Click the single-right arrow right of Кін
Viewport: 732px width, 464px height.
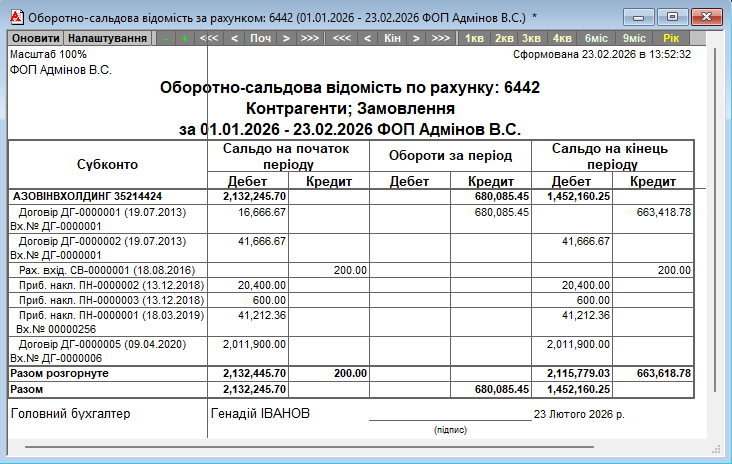[416, 38]
